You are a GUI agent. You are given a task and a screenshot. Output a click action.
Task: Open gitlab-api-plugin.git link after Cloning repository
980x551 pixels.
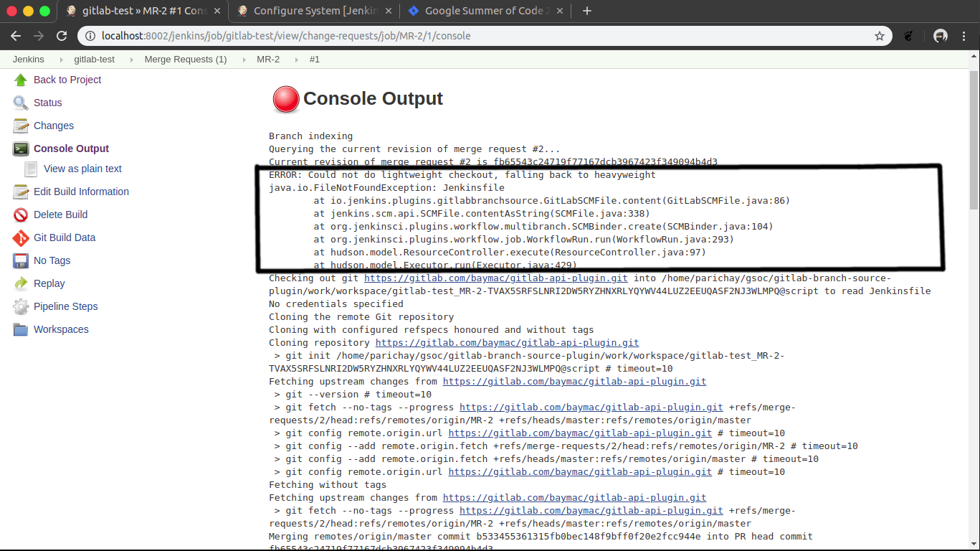tap(508, 343)
